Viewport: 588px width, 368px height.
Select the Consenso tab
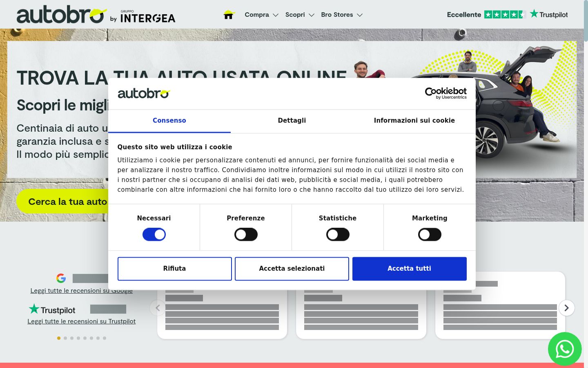click(x=169, y=121)
